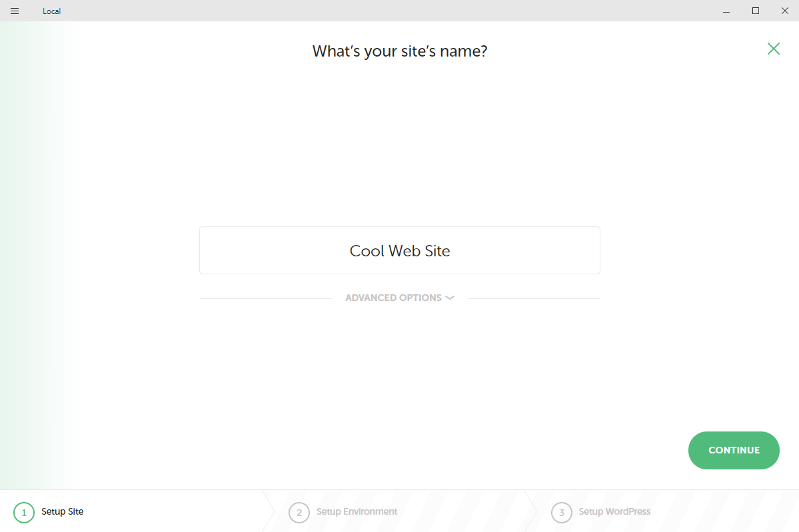Click the divider line left of Advanced Options
Screen dimensions: 799x532
[x=265, y=298]
